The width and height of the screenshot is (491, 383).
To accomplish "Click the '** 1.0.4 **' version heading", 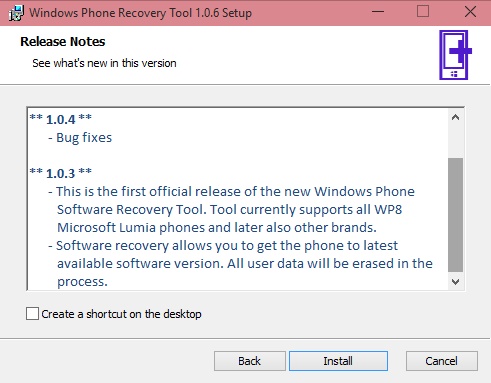I will (60, 119).
